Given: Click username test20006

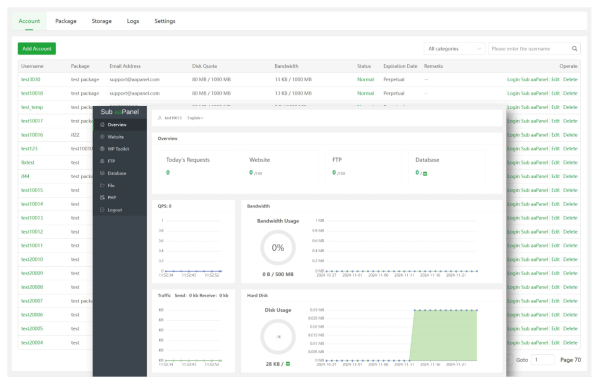Looking at the screenshot, I should (x=32, y=315).
